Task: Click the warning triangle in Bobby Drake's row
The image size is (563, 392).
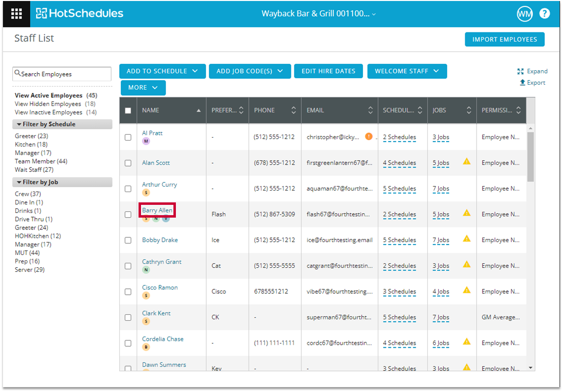Action: pos(466,239)
